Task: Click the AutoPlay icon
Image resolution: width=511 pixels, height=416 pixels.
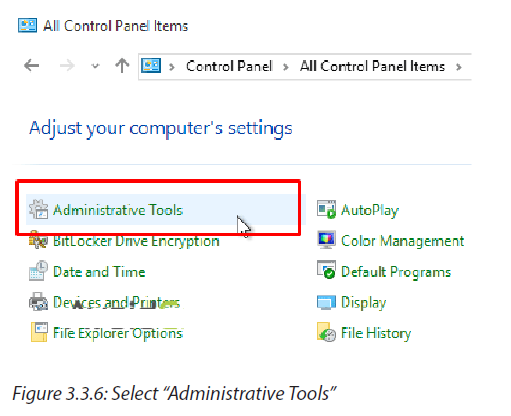Action: [326, 210]
